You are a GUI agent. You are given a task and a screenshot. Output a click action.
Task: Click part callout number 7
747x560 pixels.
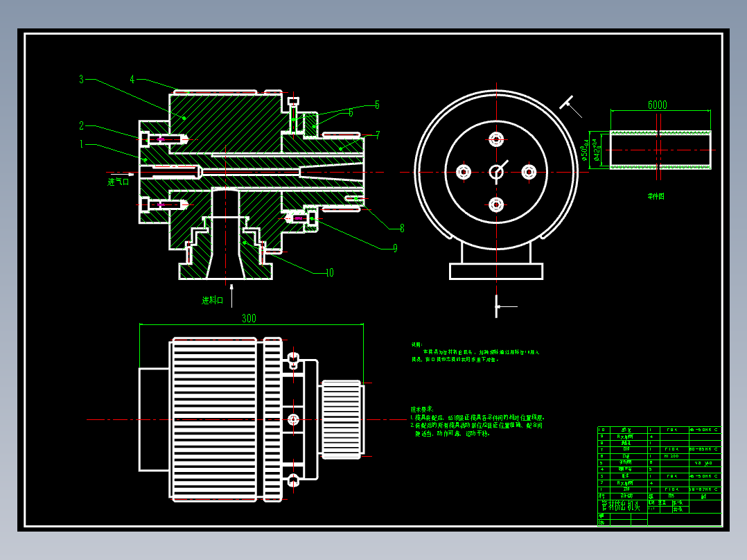pos(378,135)
